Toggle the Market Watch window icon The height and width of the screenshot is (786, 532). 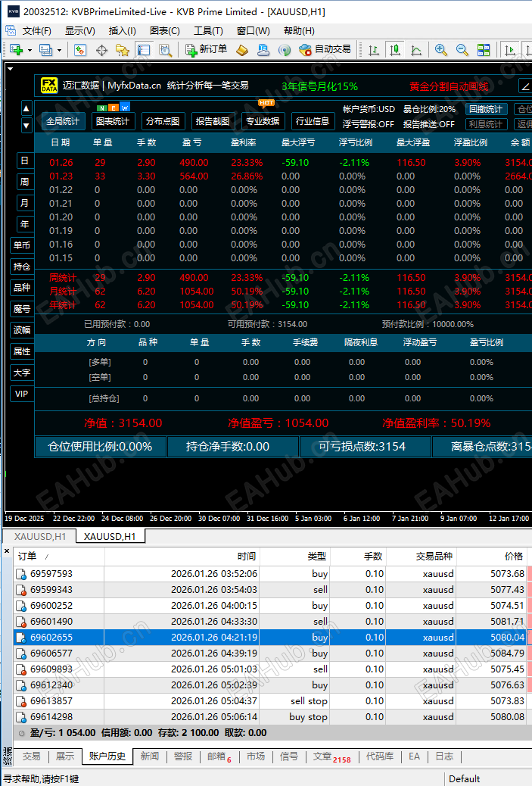[x=80, y=50]
